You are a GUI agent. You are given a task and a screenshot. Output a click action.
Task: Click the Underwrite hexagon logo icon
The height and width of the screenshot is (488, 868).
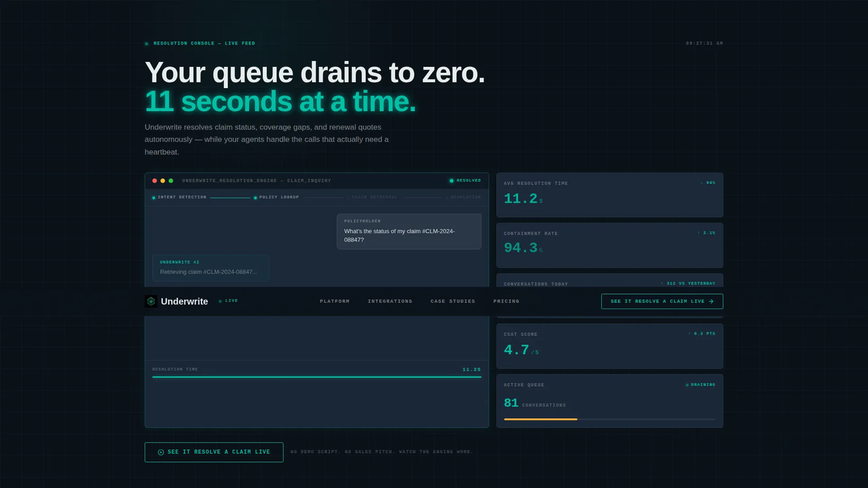[151, 301]
